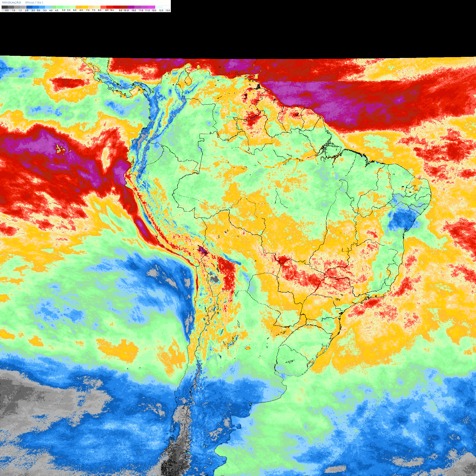Click the '(Horas / dia)' unit label
Image resolution: width=476 pixels, height=476 pixels.
coord(34,2)
